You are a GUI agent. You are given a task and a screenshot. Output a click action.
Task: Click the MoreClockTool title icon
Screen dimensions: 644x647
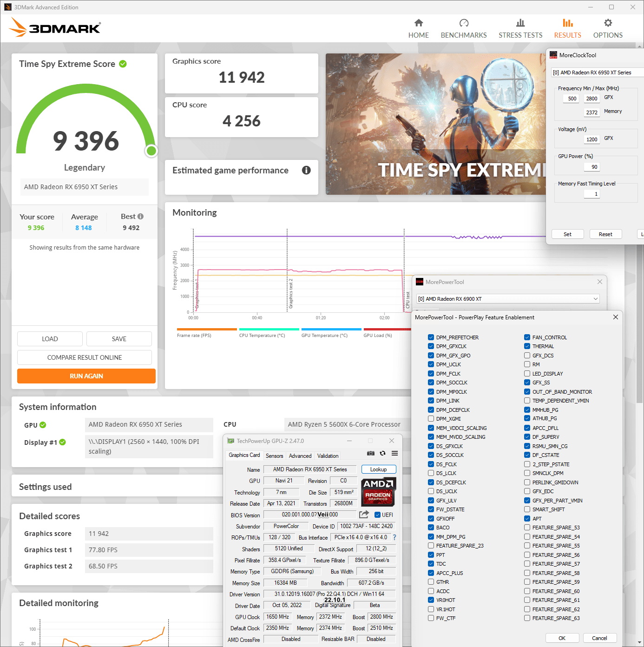click(553, 55)
